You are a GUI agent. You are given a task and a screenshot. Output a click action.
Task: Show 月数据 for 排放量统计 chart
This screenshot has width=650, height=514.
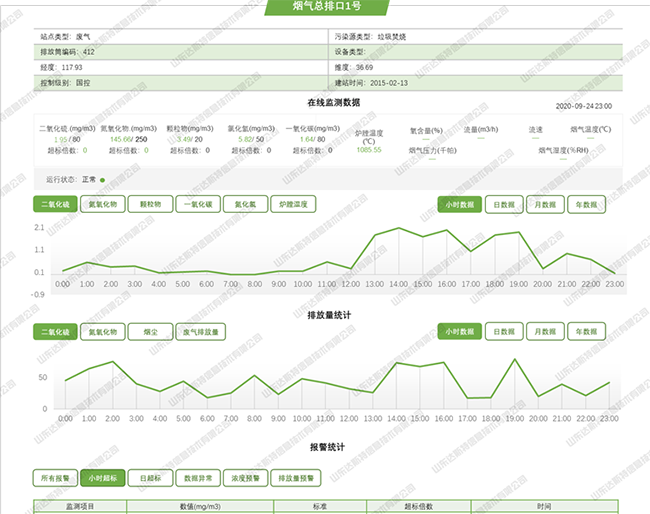coord(545,332)
